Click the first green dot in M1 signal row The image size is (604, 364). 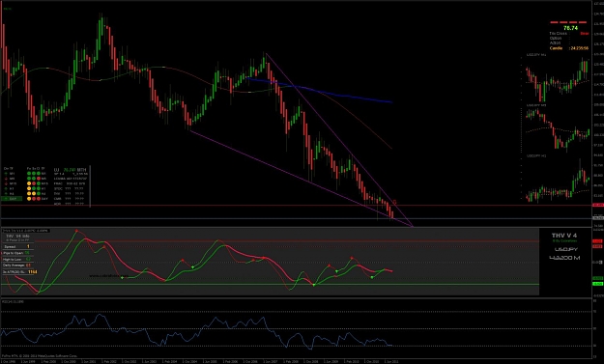click(x=29, y=173)
